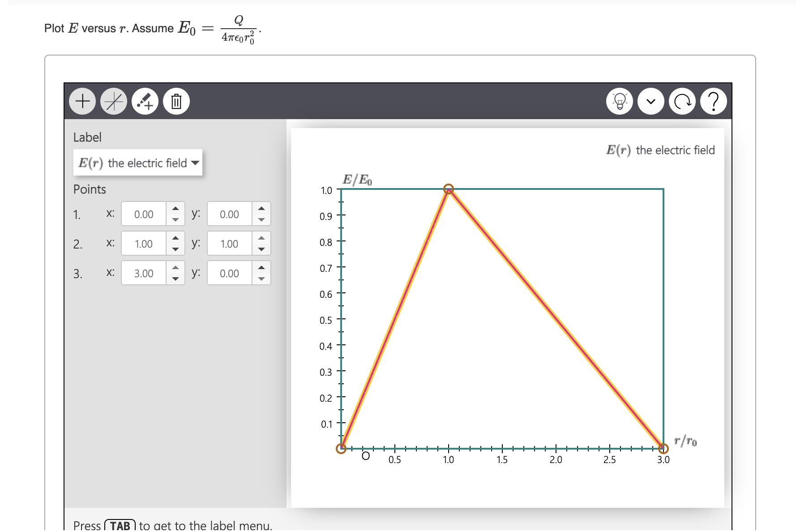The height and width of the screenshot is (532, 796).
Task: Decrease point 2 x value
Action: point(175,249)
